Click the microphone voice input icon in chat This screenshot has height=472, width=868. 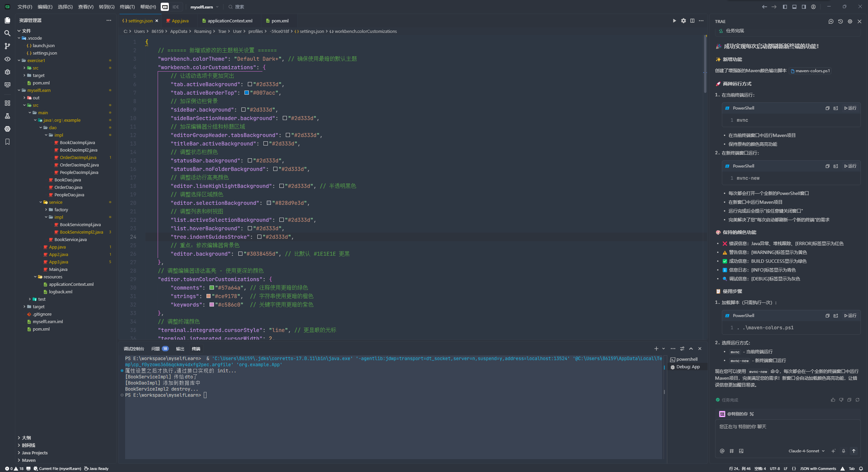(x=844, y=451)
